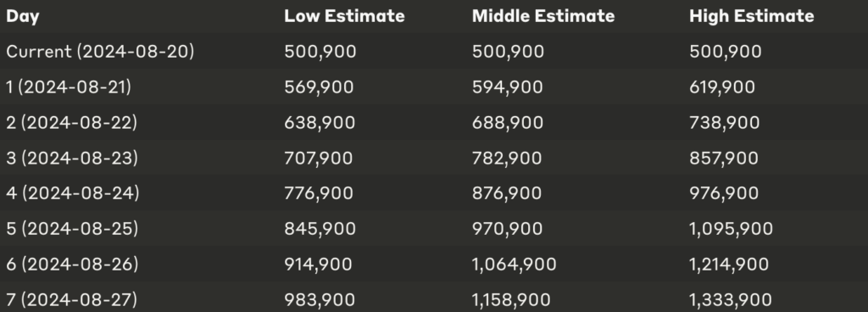
Task: Click the low estimate value 569,900
Action: (x=319, y=87)
